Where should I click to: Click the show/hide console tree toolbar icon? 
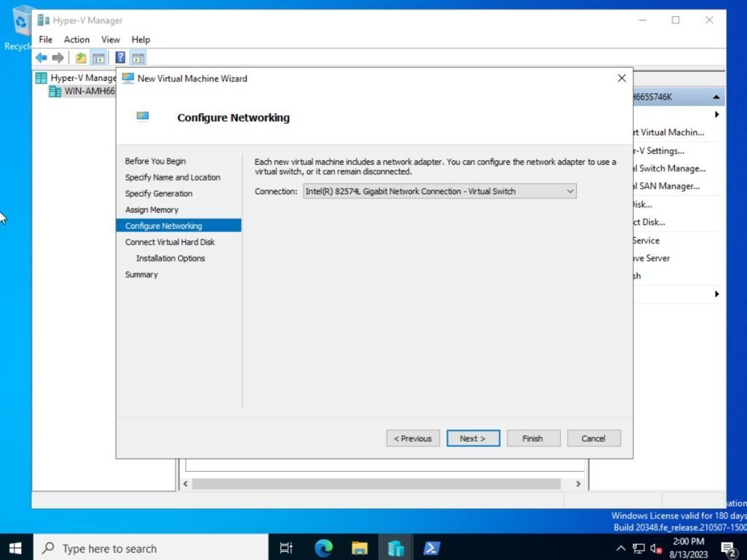98,58
